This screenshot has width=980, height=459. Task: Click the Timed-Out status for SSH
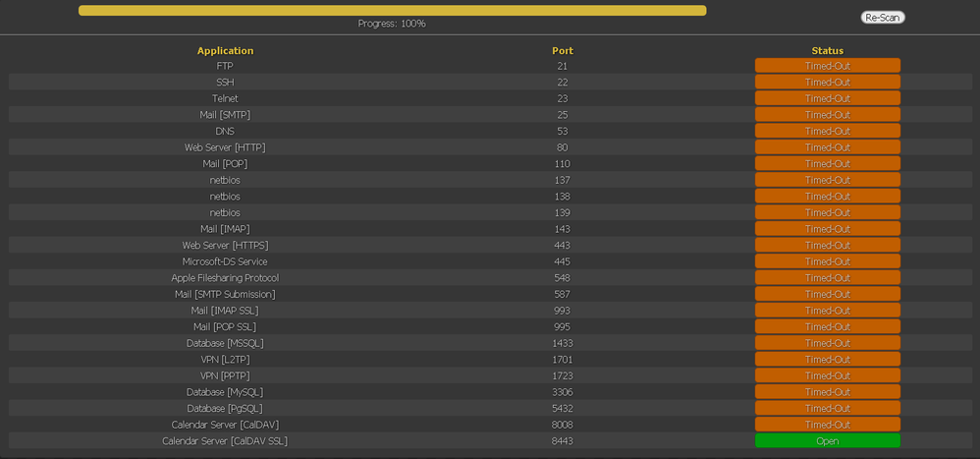[828, 82]
